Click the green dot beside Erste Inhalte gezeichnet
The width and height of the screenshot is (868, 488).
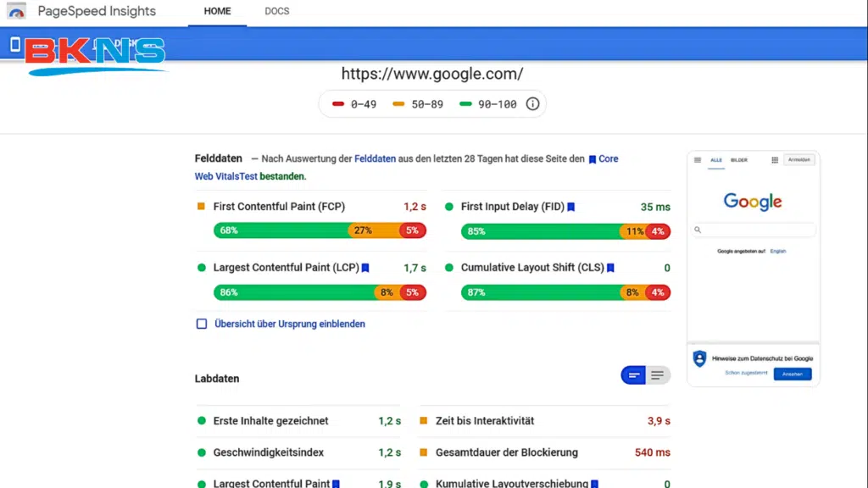[202, 420]
